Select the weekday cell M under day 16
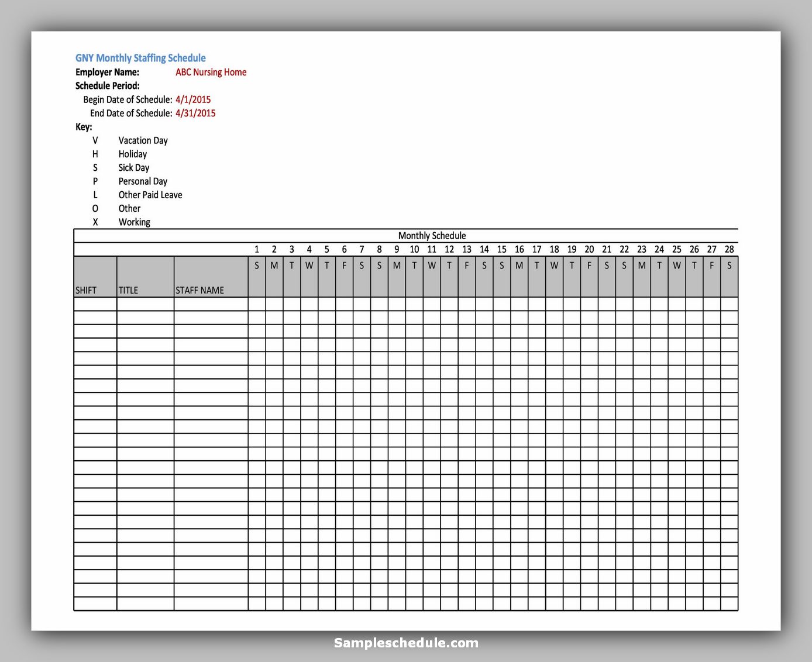The height and width of the screenshot is (662, 812). click(519, 277)
